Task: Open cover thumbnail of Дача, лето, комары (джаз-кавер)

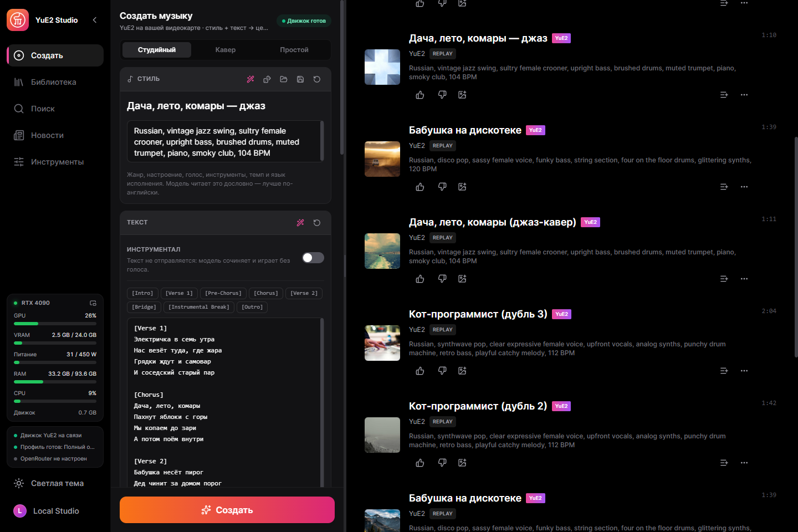Action: 382,251
